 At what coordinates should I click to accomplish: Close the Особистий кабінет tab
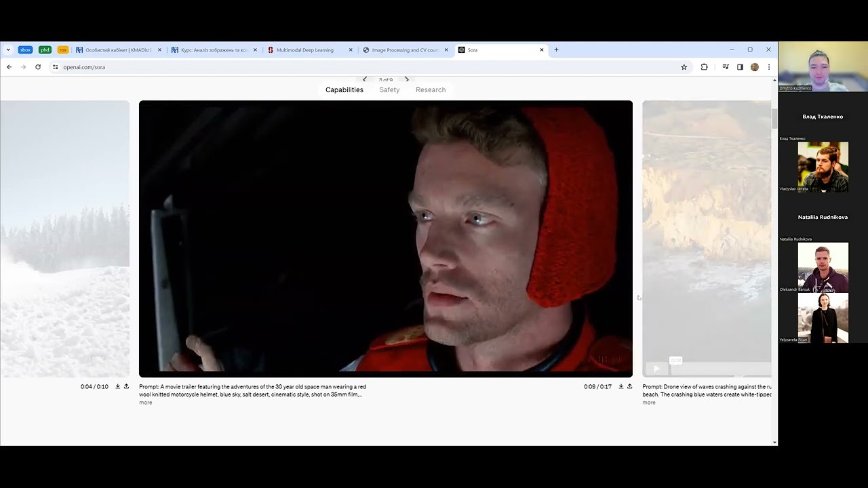point(159,49)
